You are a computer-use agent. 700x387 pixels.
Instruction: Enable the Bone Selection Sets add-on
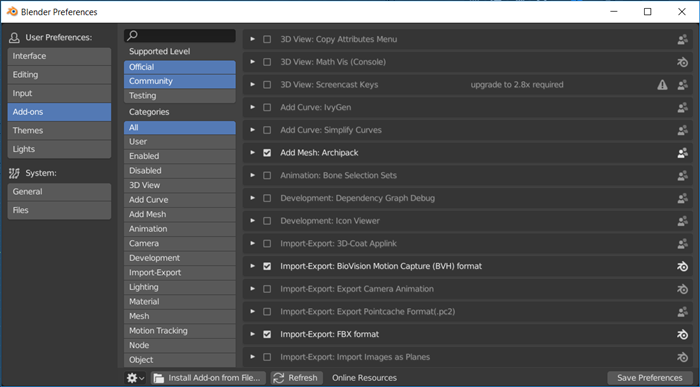(x=267, y=175)
